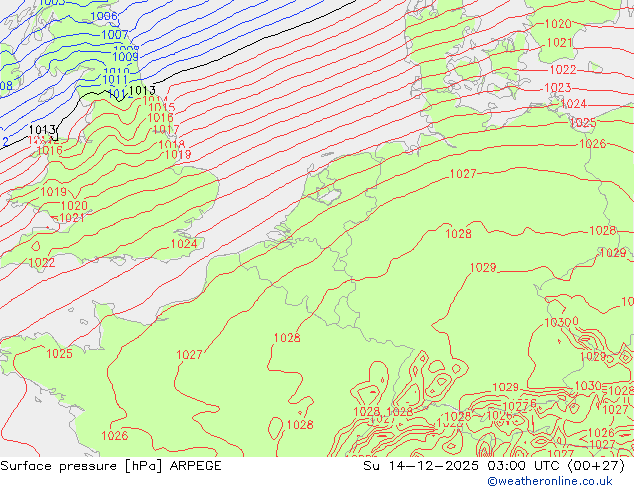The image size is (634, 490).
Task: Click the 1024 label over southeast England
Action: pyautogui.click(x=184, y=244)
